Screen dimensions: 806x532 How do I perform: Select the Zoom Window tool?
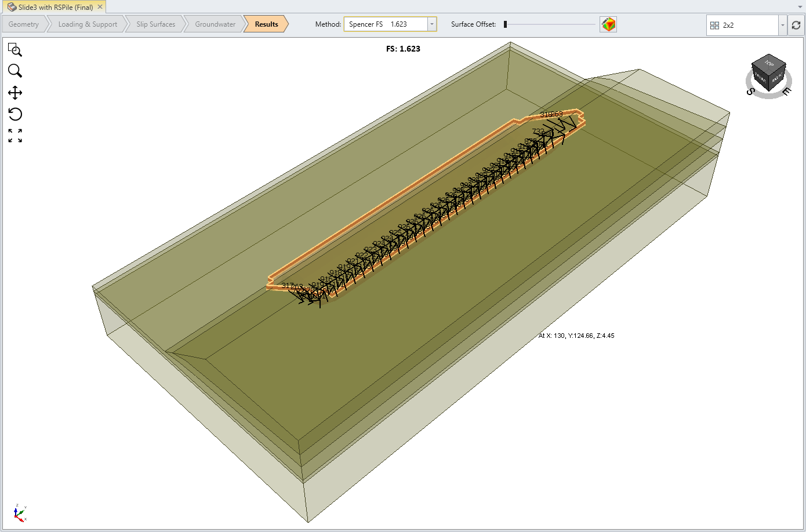coord(15,50)
